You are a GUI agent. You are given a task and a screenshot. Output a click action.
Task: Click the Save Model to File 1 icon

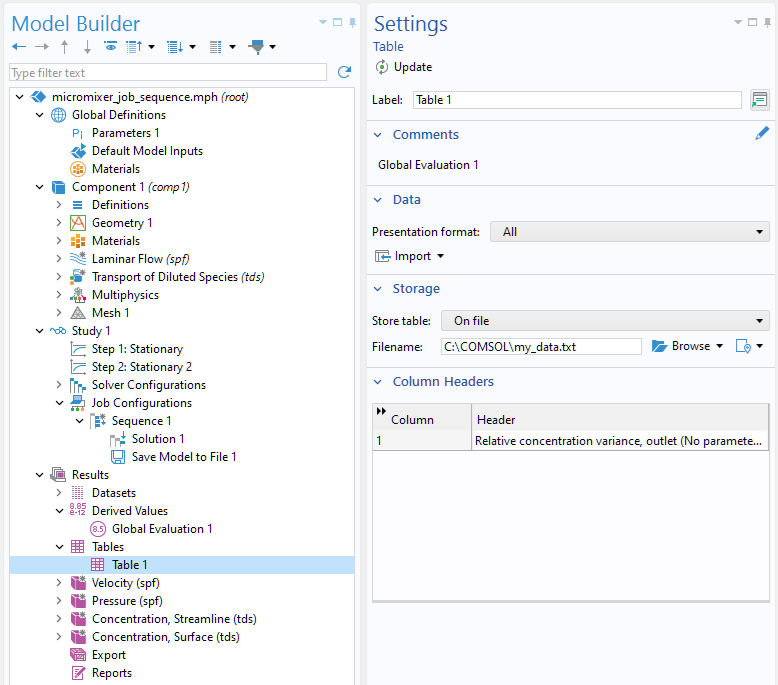118,457
